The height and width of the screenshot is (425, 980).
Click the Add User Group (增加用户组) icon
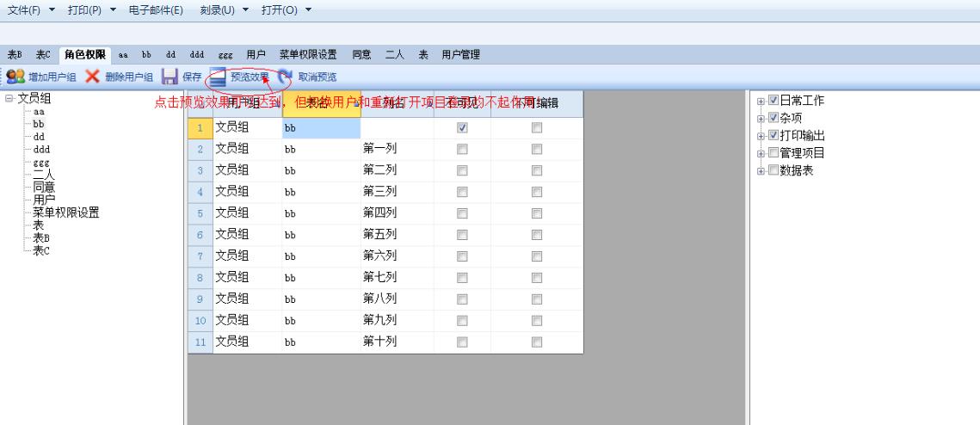(x=15, y=77)
